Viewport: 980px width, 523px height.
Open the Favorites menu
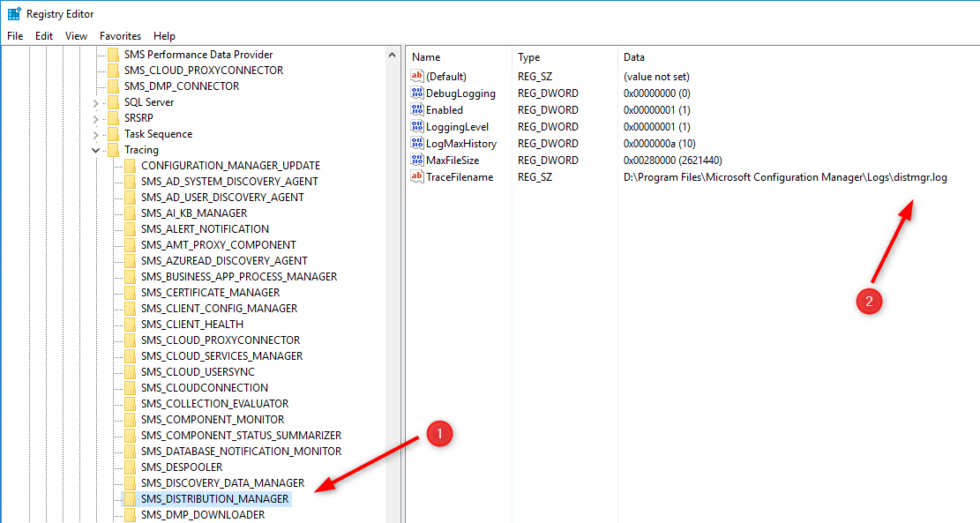[x=120, y=36]
